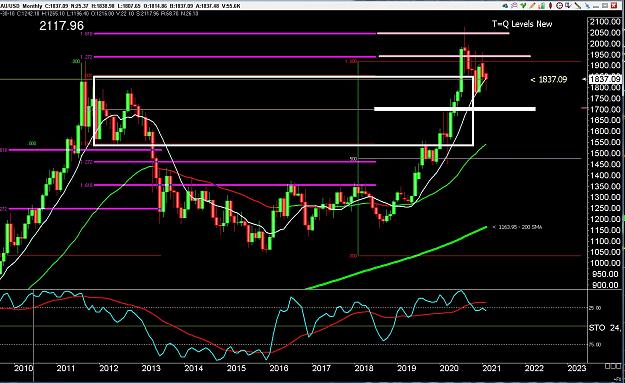Click the highlighted 1837.09 price axis tag

point(605,79)
